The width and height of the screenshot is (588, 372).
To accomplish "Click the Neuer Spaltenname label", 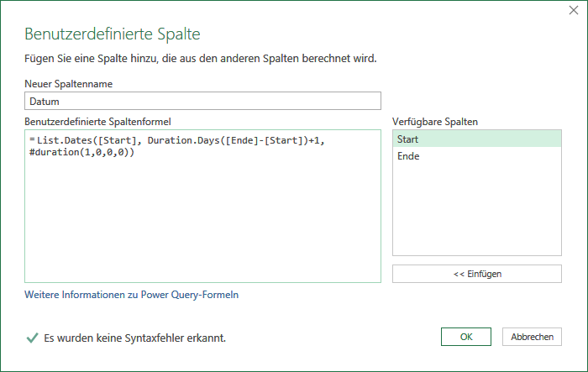I will (x=69, y=84).
